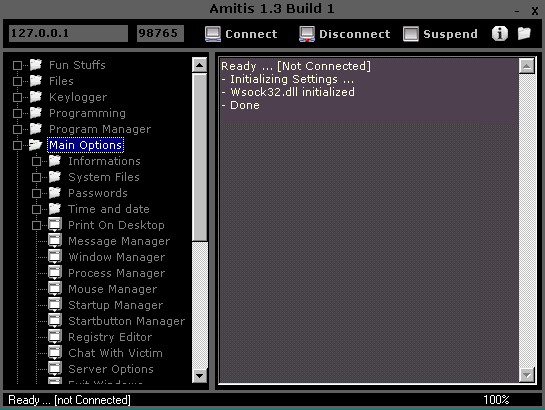Click the Time and date folder icon
The width and height of the screenshot is (545, 410).
(55, 209)
